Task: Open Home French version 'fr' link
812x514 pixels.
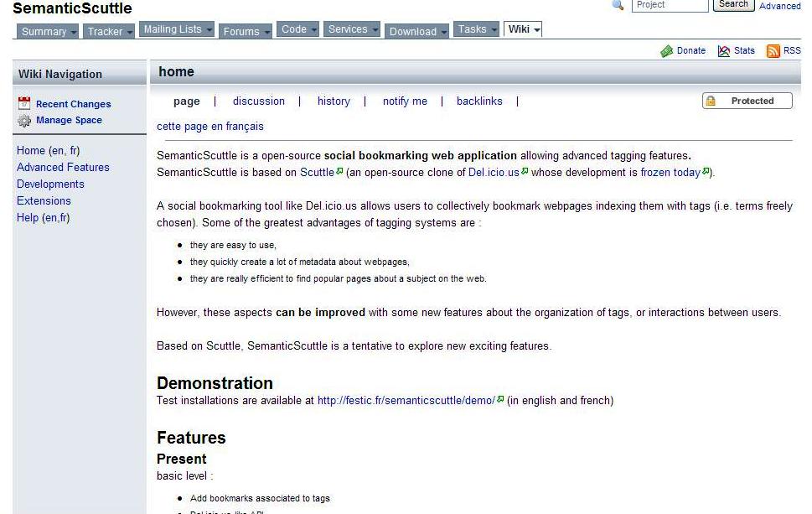Action: click(74, 151)
